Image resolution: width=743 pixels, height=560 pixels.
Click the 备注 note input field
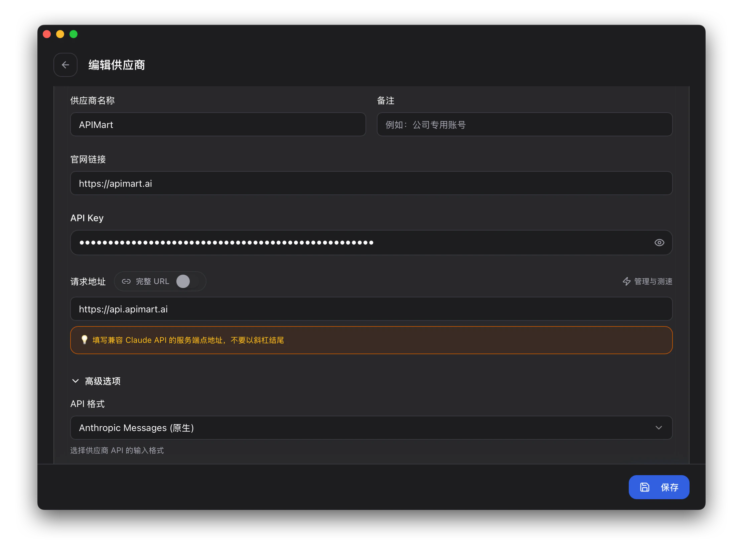point(524,125)
